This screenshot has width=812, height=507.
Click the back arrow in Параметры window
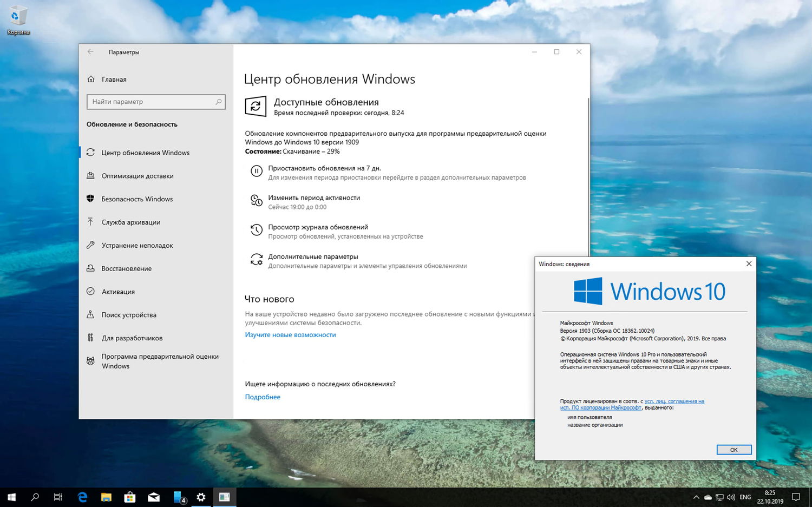pyautogui.click(x=90, y=52)
